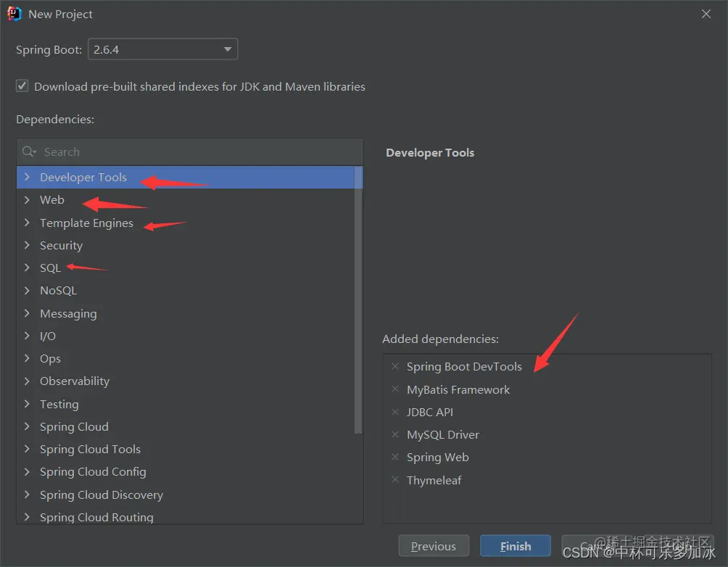The width and height of the screenshot is (728, 567).
Task: Expand the Spring Cloud chevron
Action: (x=27, y=426)
